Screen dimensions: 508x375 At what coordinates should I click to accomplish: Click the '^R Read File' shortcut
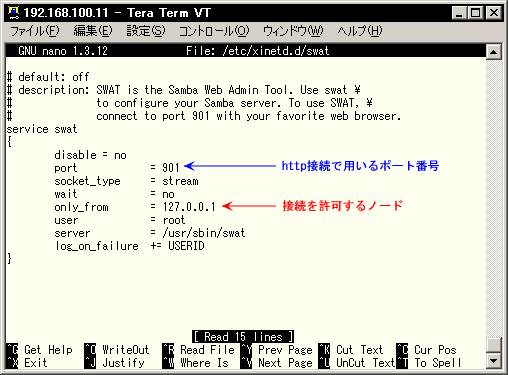click(199, 350)
